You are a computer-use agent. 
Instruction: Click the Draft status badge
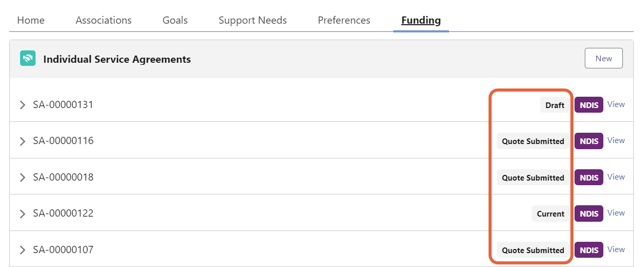[x=555, y=105]
